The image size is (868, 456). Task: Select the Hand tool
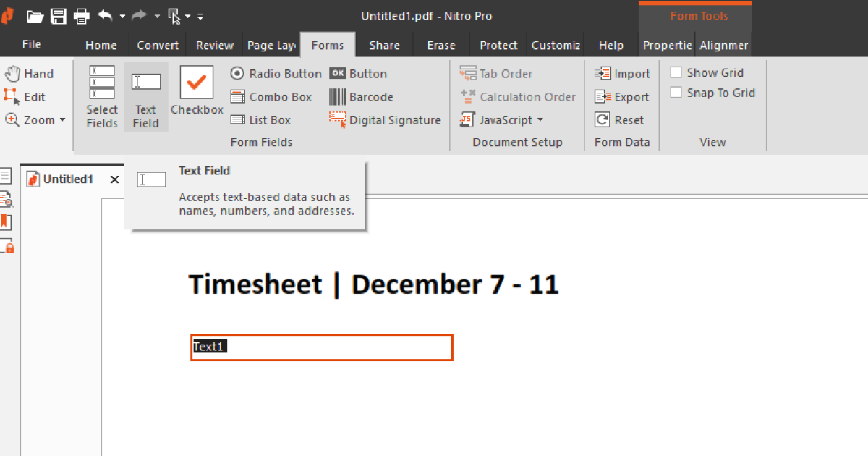click(30, 74)
